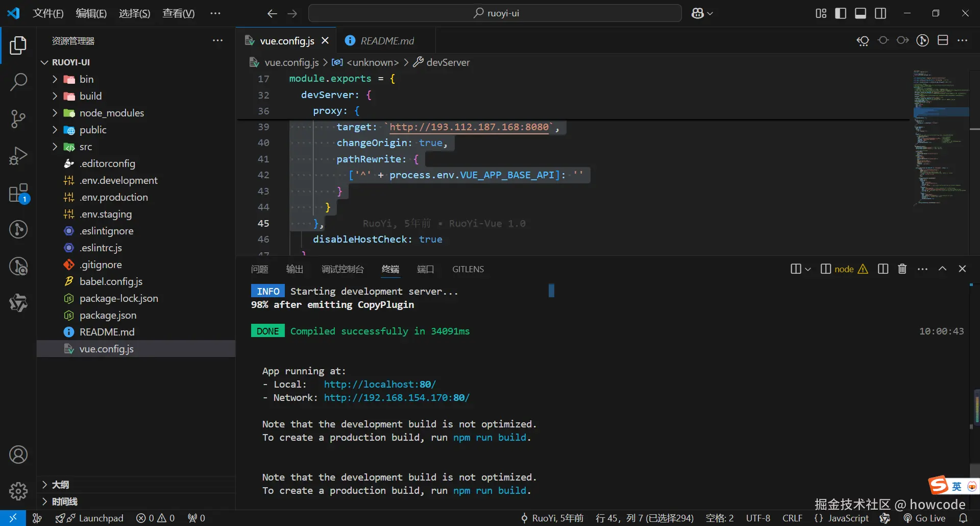Kill the terminal with trash icon
The height and width of the screenshot is (526, 980).
[x=902, y=269]
